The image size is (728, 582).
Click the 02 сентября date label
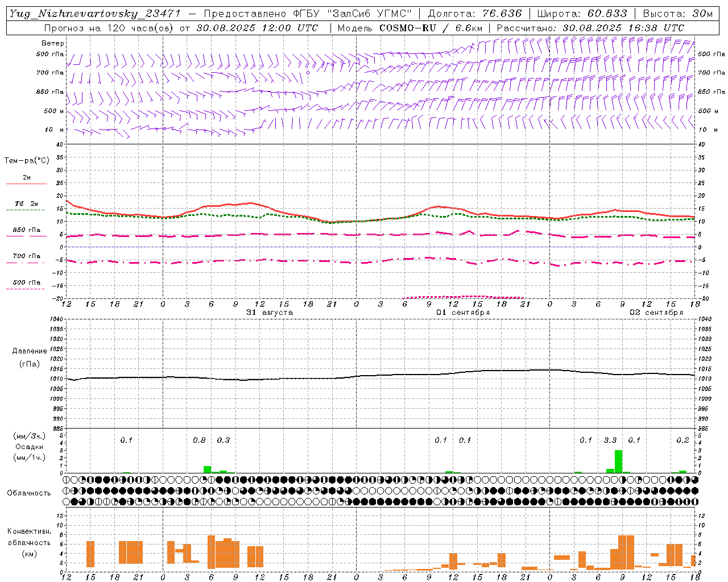(656, 313)
